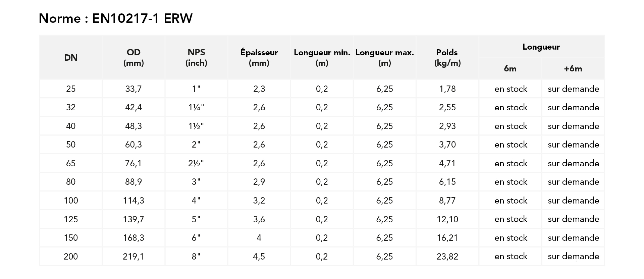Viewport: 644px width, 279px height.
Task: Click "en stock" in the DN 25 row
Action: 511,89
